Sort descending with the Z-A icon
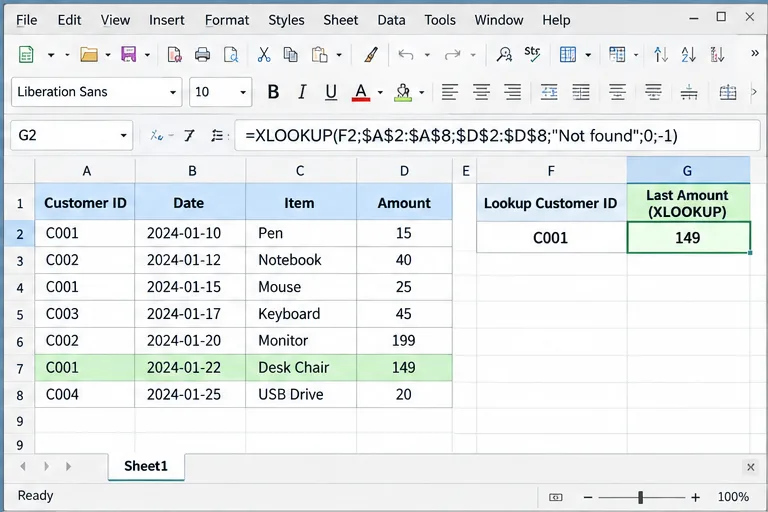 pos(718,54)
